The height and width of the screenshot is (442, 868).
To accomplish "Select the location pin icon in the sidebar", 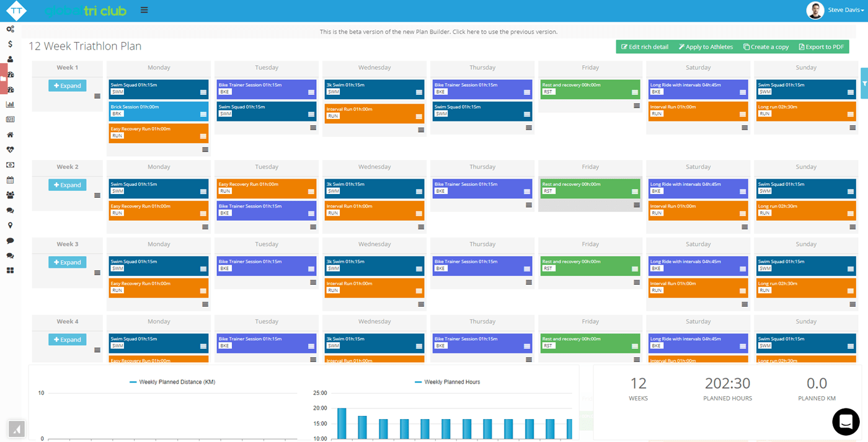I will click(9, 224).
